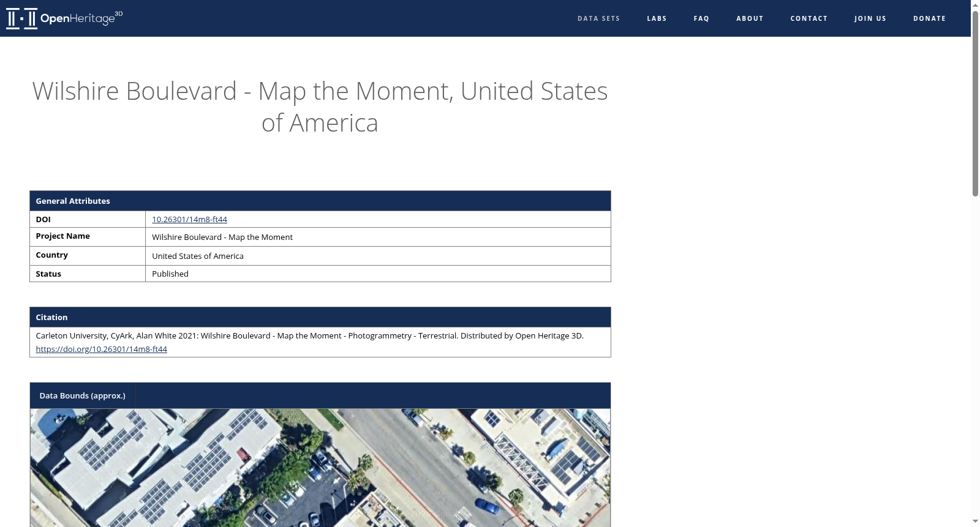The width and height of the screenshot is (980, 527).
Task: Click the General Attributes header
Action: pos(320,201)
